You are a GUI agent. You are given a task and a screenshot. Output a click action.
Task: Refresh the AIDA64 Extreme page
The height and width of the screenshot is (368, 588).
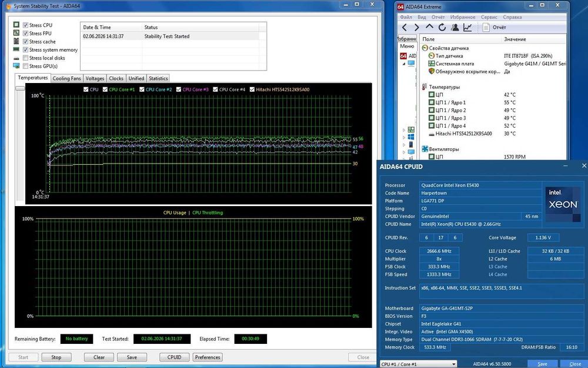[x=442, y=28]
